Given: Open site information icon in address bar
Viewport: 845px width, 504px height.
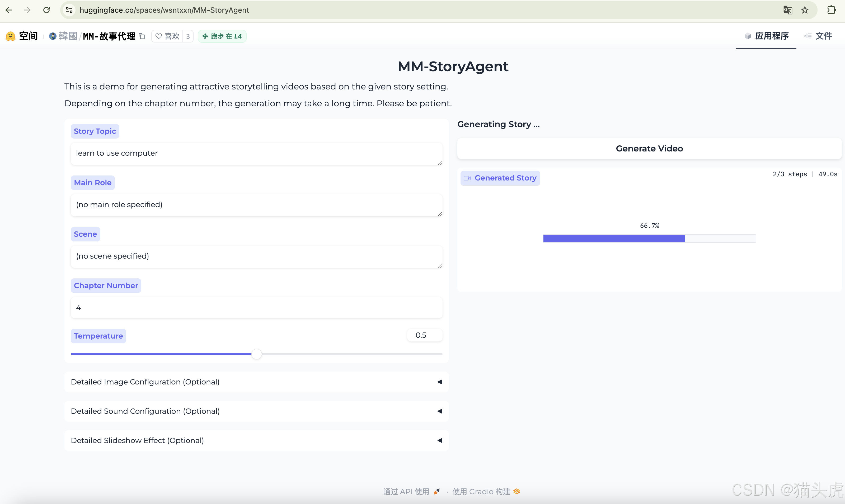Looking at the screenshot, I should click(x=69, y=10).
